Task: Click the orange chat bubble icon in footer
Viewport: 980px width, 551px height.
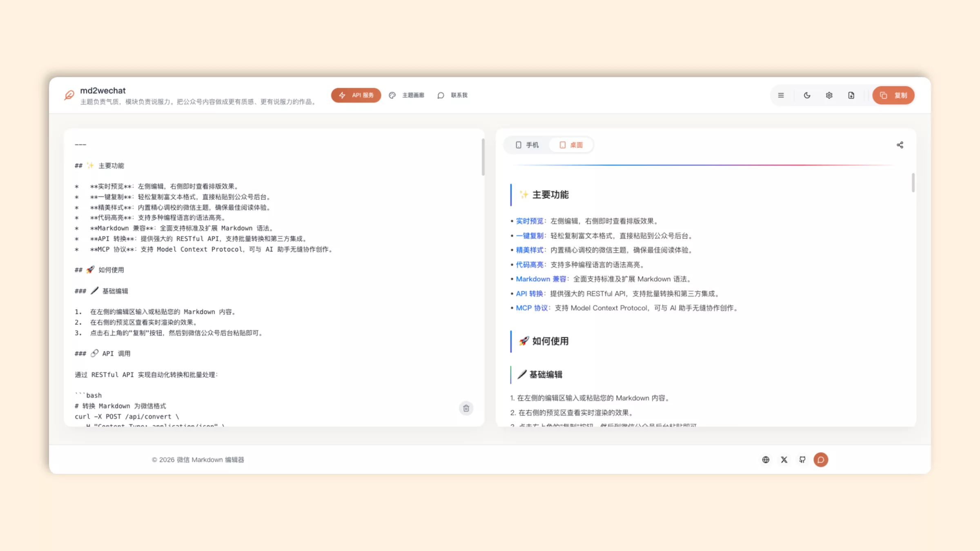Action: click(821, 460)
